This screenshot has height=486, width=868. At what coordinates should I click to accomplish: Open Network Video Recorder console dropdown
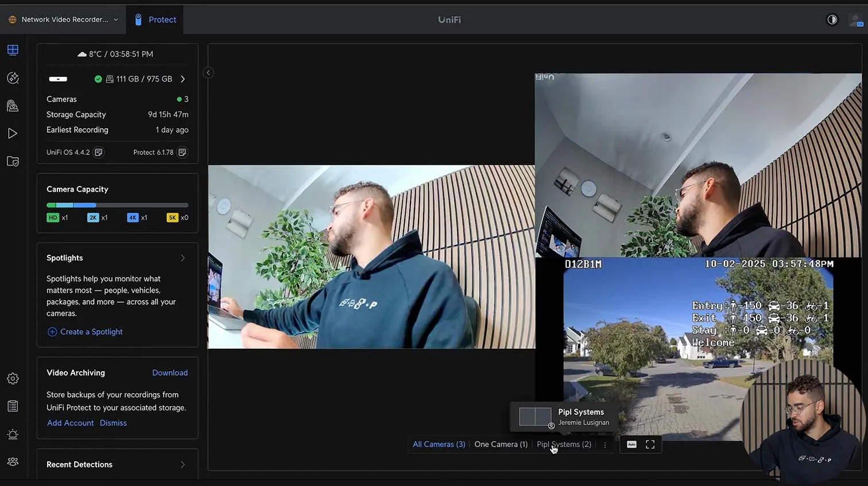pos(63,20)
